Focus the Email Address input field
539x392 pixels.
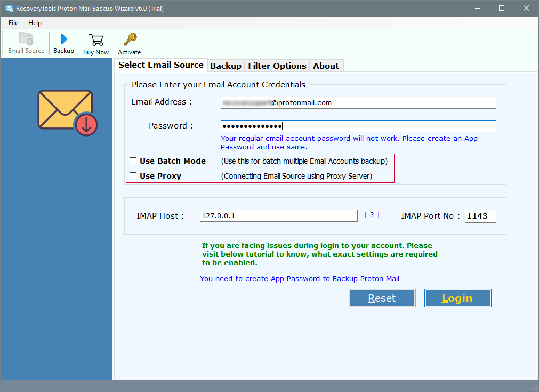pyautogui.click(x=358, y=102)
